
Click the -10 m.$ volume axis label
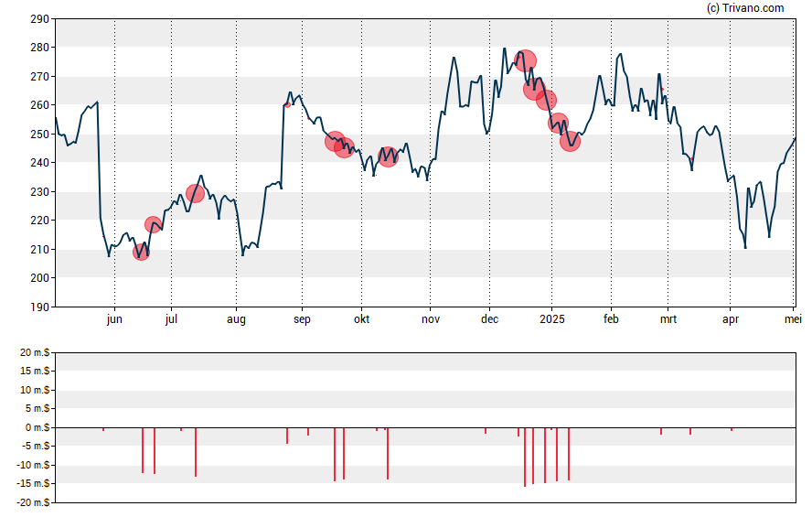pyautogui.click(x=33, y=465)
